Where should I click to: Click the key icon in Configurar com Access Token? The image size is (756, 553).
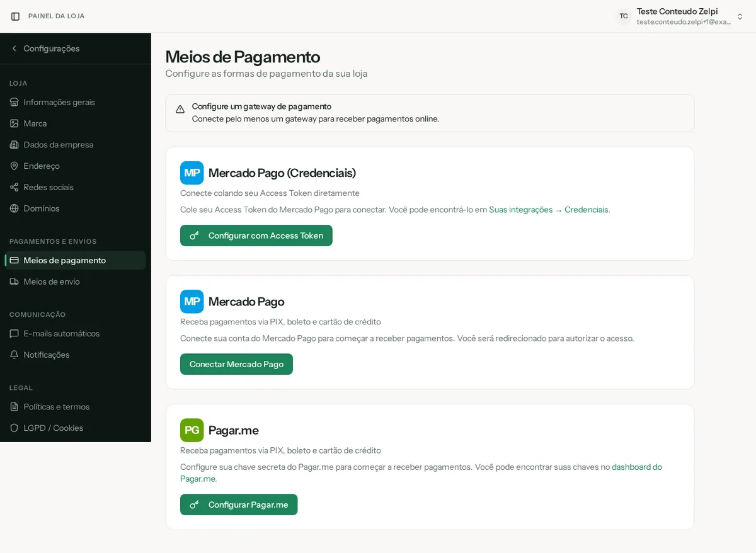[195, 236]
